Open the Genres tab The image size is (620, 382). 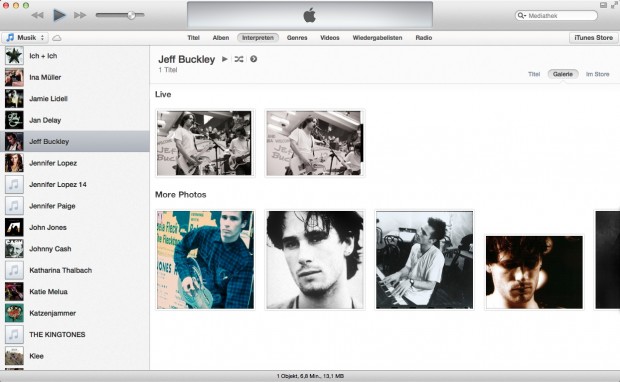[x=297, y=38]
